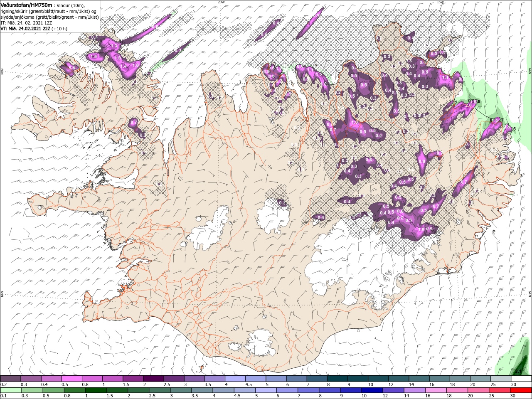Viewport: 532px width, 399px height.
Task: Select the purple 0.3 snow scale swatch
Action: [31, 379]
